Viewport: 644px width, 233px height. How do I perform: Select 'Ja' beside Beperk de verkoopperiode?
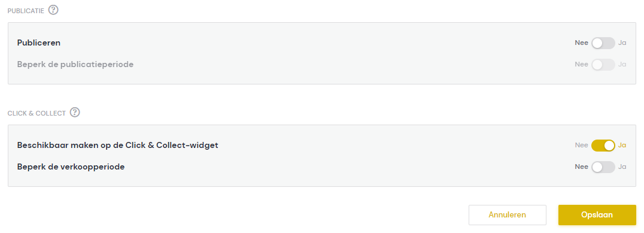[x=622, y=167]
